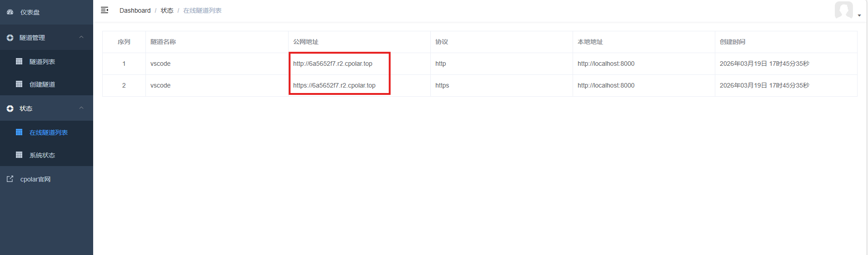Screen dimensions: 868x255
Task: Click the http://6a5652f7.r2.cpolar.top address
Action: pyautogui.click(x=333, y=64)
